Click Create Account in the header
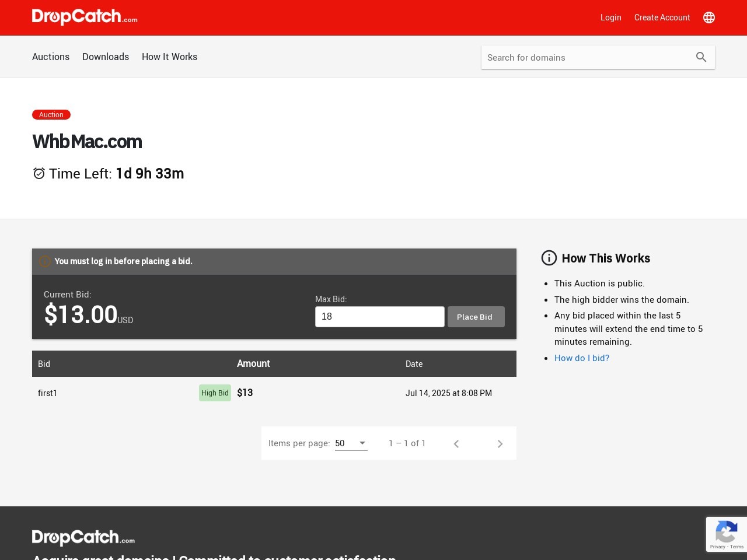The width and height of the screenshot is (747, 560). [662, 17]
